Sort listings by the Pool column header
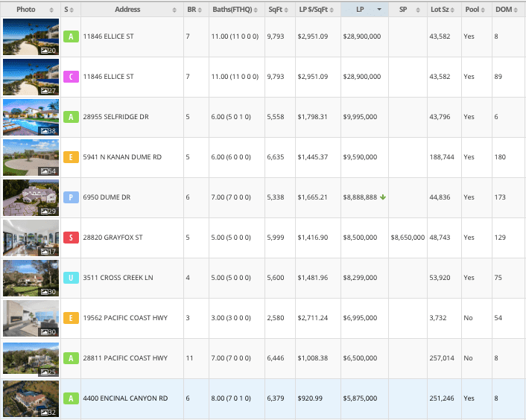The width and height of the screenshot is (526, 420). click(x=477, y=10)
